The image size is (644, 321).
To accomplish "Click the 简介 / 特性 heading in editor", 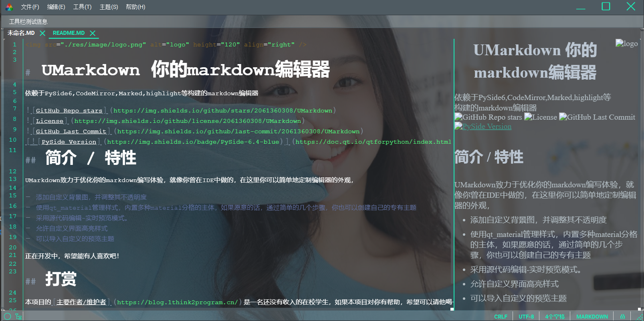I will [x=91, y=158].
